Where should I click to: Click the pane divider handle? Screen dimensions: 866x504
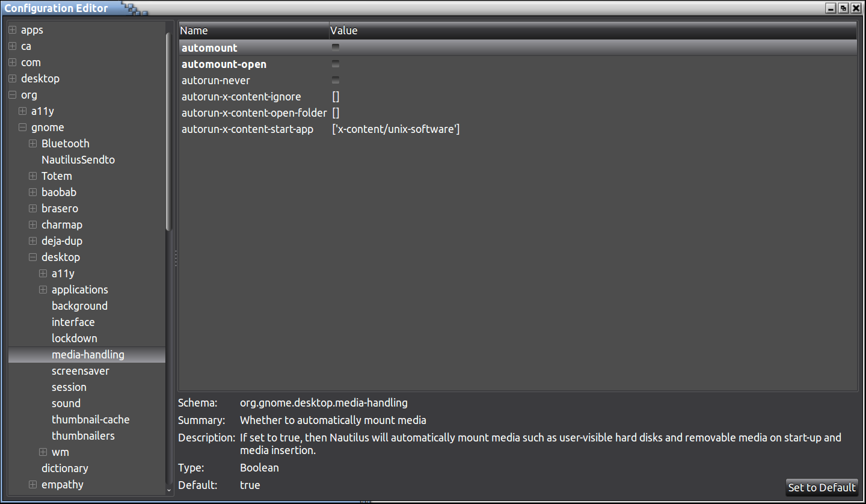(176, 258)
